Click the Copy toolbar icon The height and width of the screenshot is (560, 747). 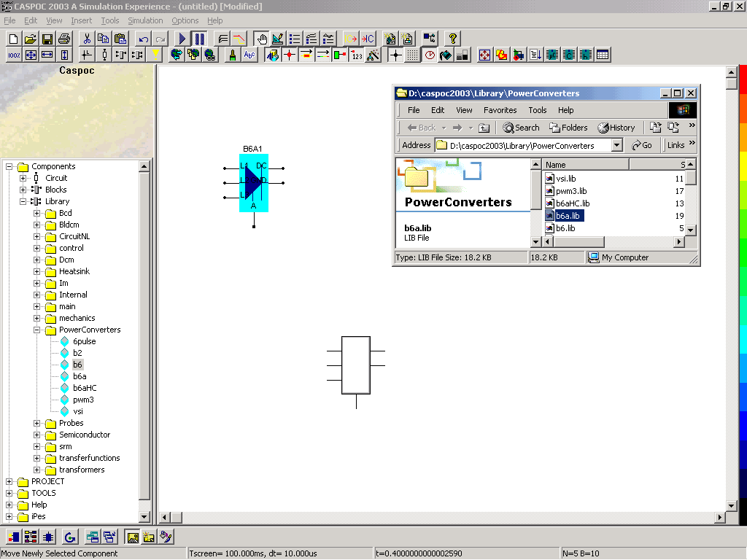pyautogui.click(x=104, y=39)
